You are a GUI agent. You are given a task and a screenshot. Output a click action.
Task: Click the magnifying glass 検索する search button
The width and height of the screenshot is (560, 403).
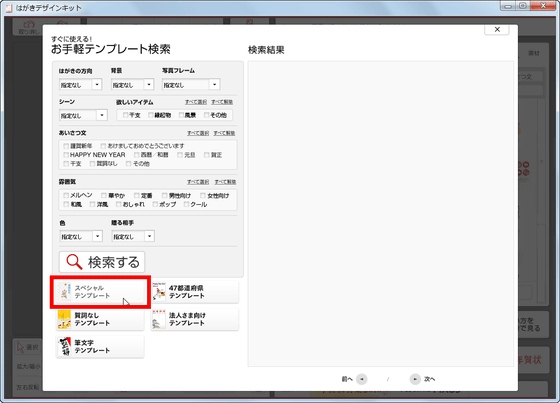point(102,262)
